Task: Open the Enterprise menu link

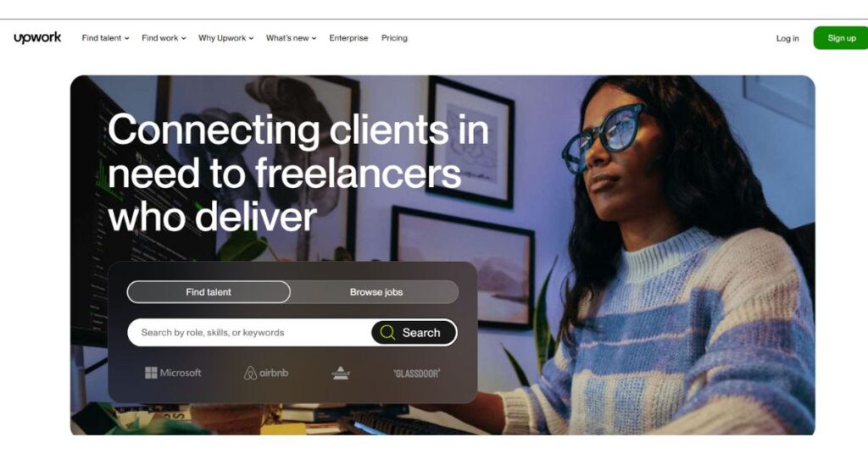Action: [x=348, y=38]
